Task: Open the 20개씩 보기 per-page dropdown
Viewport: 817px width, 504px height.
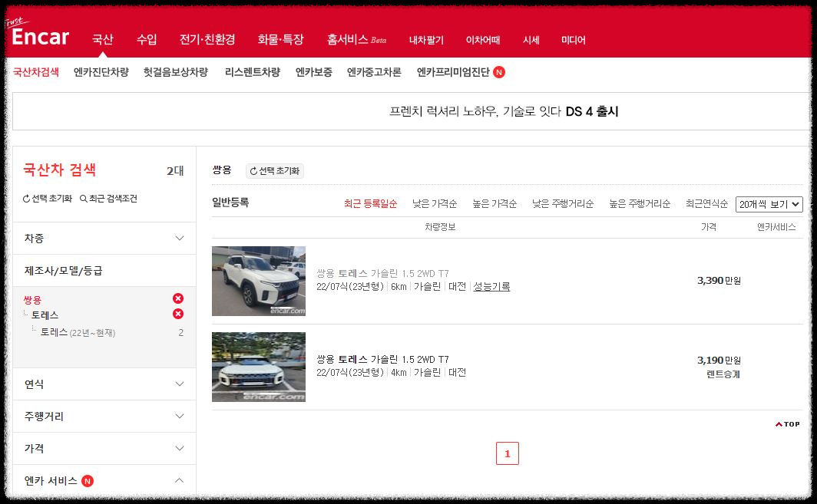Action: click(x=769, y=204)
